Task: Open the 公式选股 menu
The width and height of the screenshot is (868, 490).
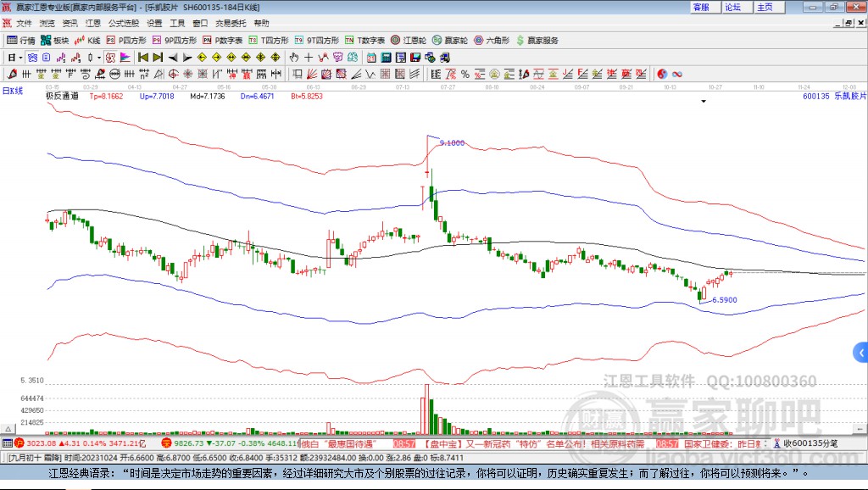Action: pos(124,23)
